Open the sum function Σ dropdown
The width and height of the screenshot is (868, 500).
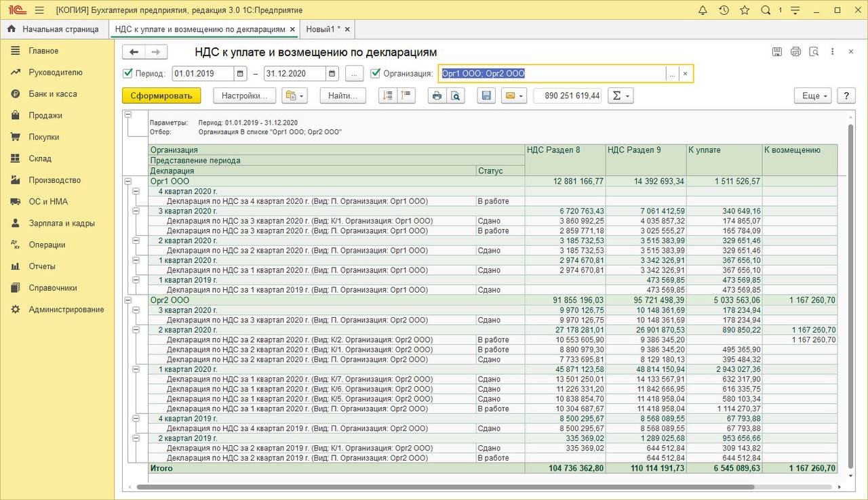[x=620, y=96]
